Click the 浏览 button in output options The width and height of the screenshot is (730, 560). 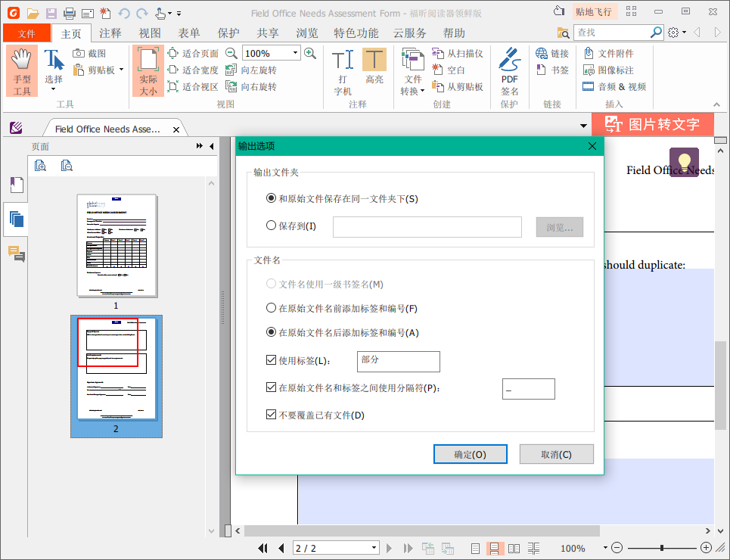coord(559,226)
